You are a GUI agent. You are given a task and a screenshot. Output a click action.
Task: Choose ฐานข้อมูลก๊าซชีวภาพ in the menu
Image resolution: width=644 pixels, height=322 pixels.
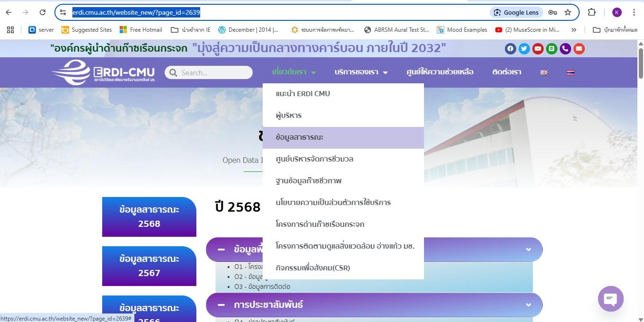(x=309, y=181)
